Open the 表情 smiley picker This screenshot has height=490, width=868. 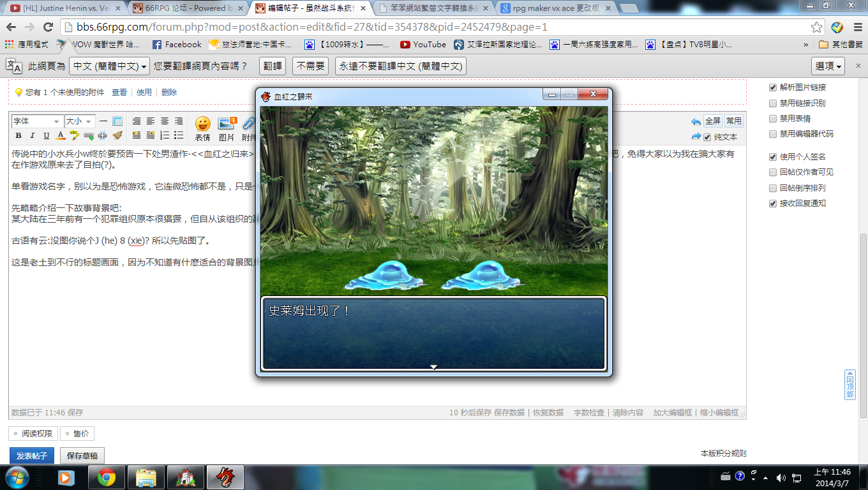click(x=202, y=129)
